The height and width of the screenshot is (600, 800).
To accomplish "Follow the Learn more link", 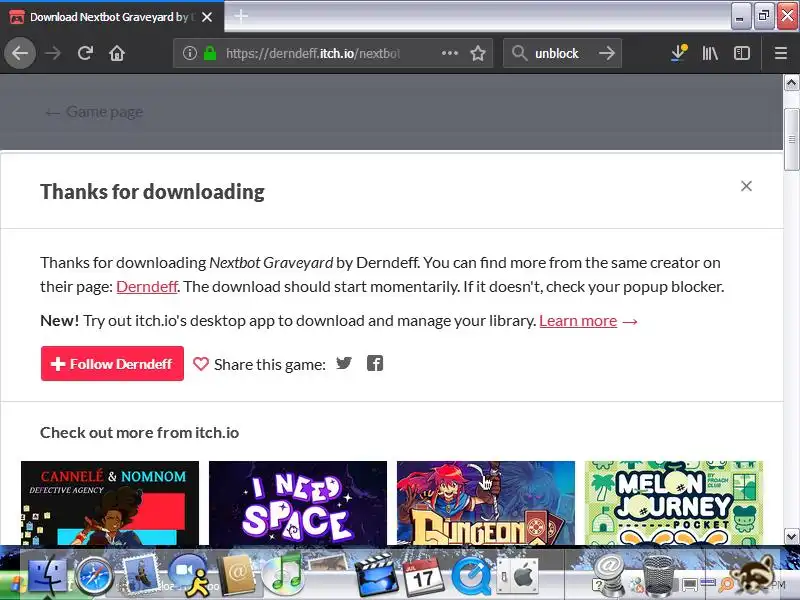I will tap(578, 321).
